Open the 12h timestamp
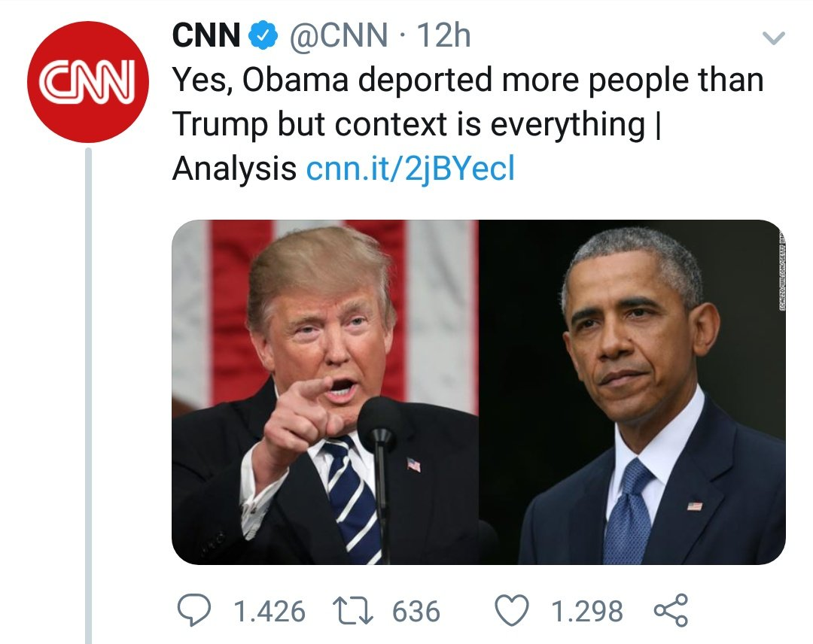813x644 pixels. pos(444,36)
